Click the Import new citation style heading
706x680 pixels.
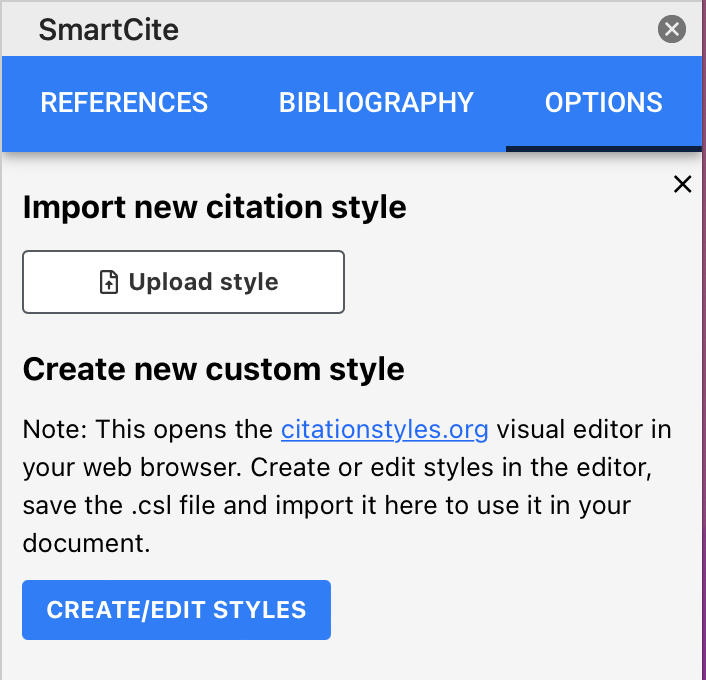click(x=214, y=207)
